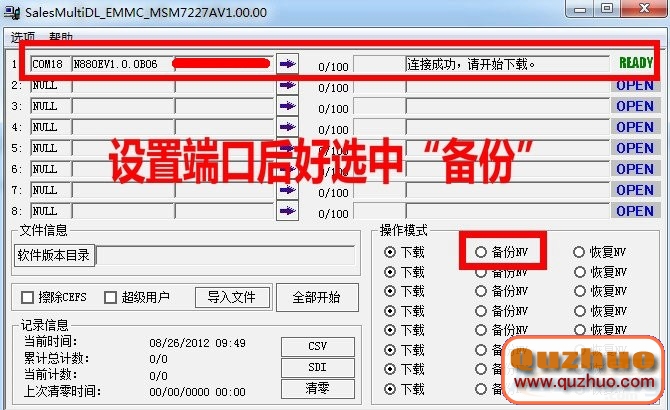Click the 0/0 value beside 累计总计数
Viewport: 670px width, 410px height.
point(158,359)
